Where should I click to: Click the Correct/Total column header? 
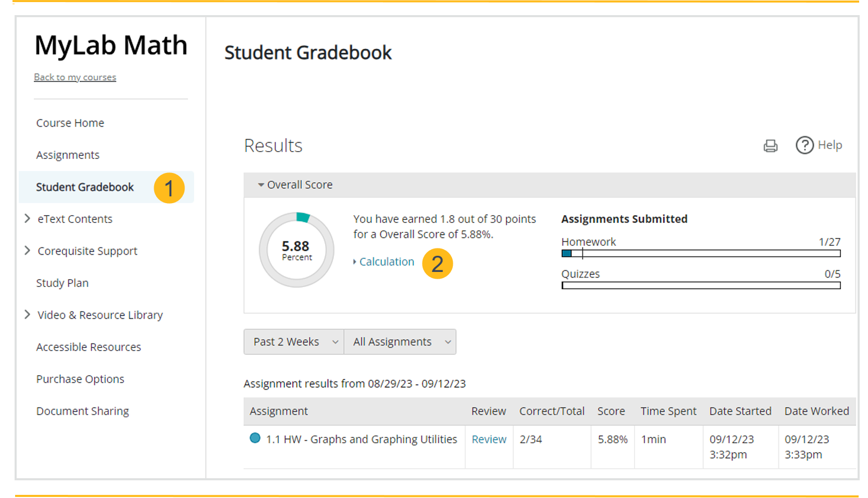coord(552,411)
